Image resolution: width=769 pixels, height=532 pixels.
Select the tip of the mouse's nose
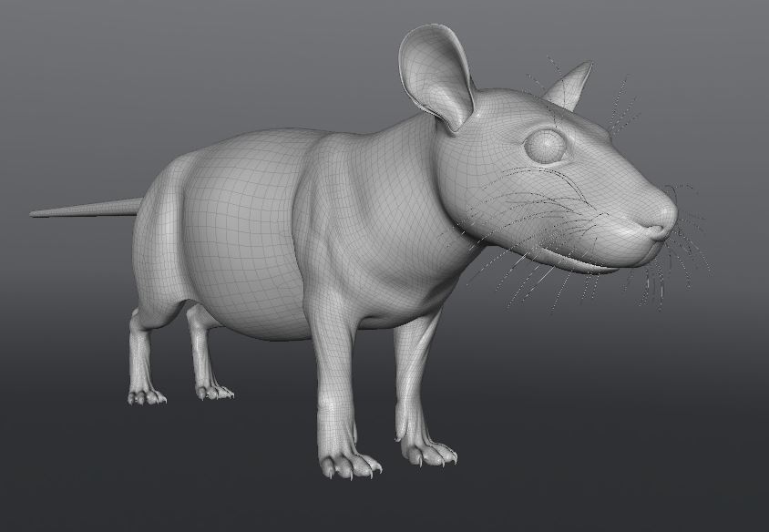point(664,218)
